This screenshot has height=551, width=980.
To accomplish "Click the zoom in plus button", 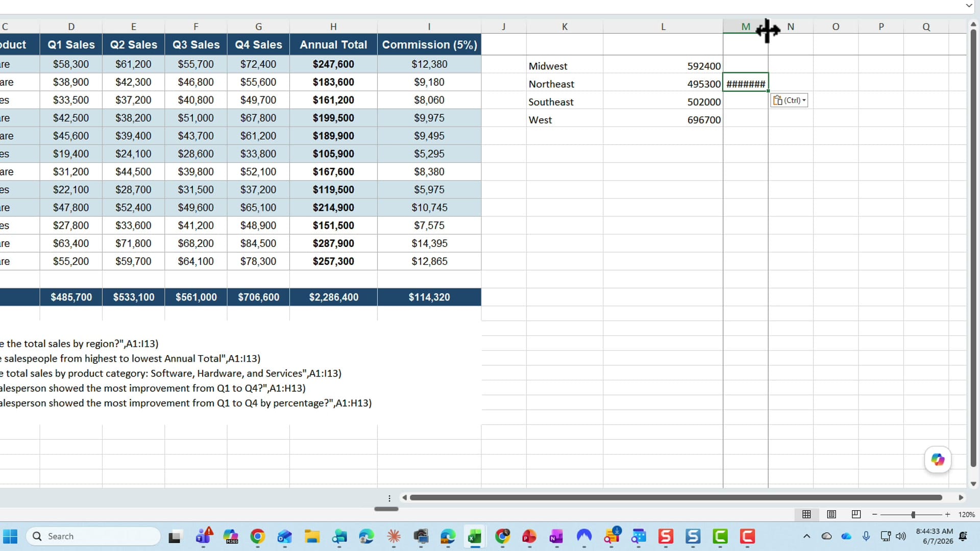I will pos(948,515).
